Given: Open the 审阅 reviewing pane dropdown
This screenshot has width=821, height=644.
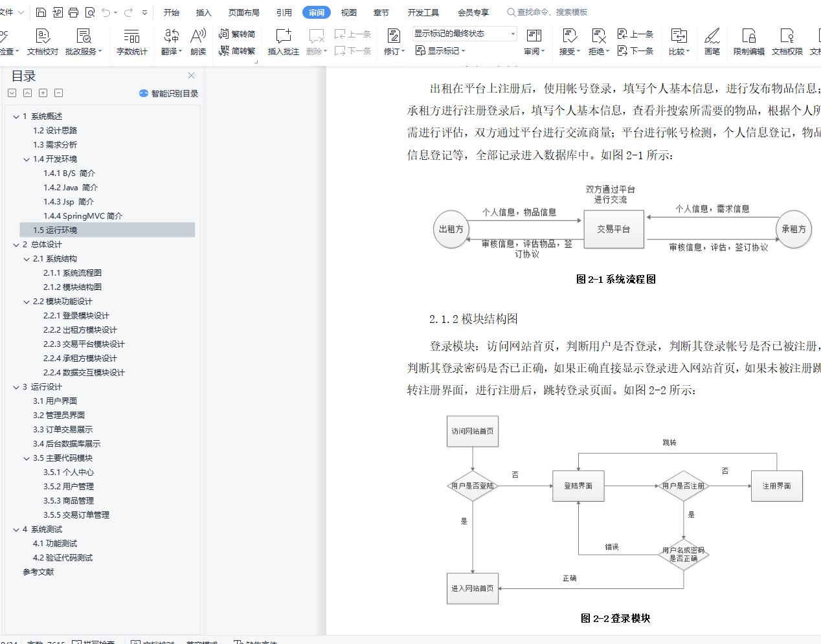Looking at the screenshot, I should (534, 51).
